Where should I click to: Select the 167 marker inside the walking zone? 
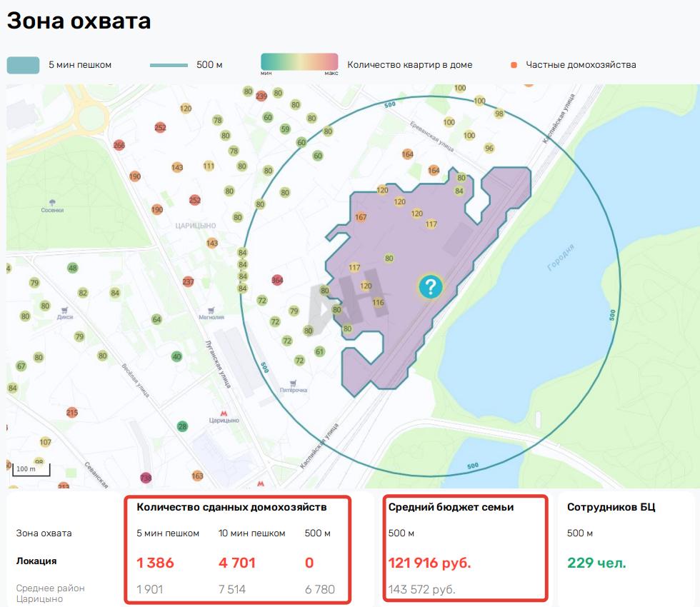coord(360,217)
